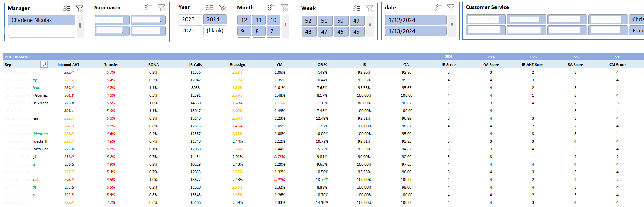The height and width of the screenshot is (207, 644).
Task: Select the Inbound AHT cell 295.4
Action: 69,72
